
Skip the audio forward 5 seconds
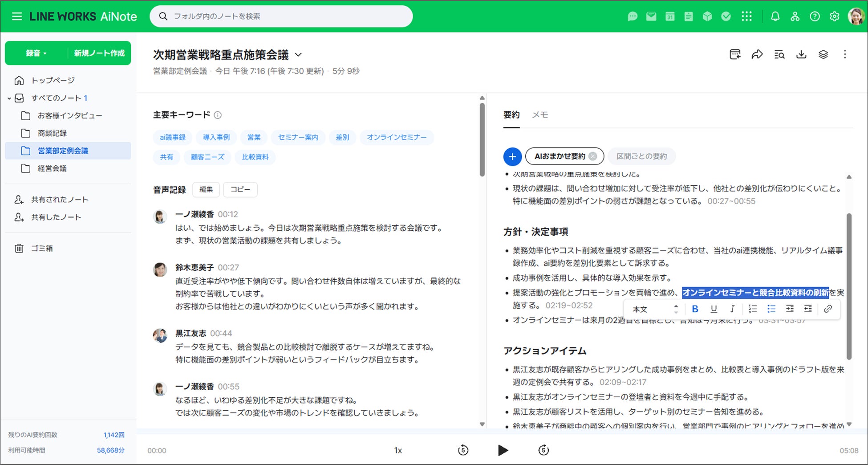point(543,450)
